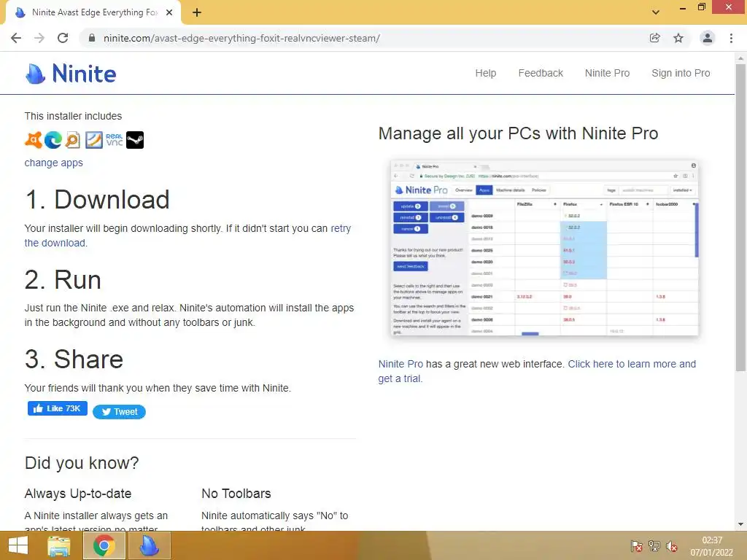This screenshot has width=747, height=560.
Task: Click taskbar clock showing 02:37
Action: pyautogui.click(x=712, y=546)
